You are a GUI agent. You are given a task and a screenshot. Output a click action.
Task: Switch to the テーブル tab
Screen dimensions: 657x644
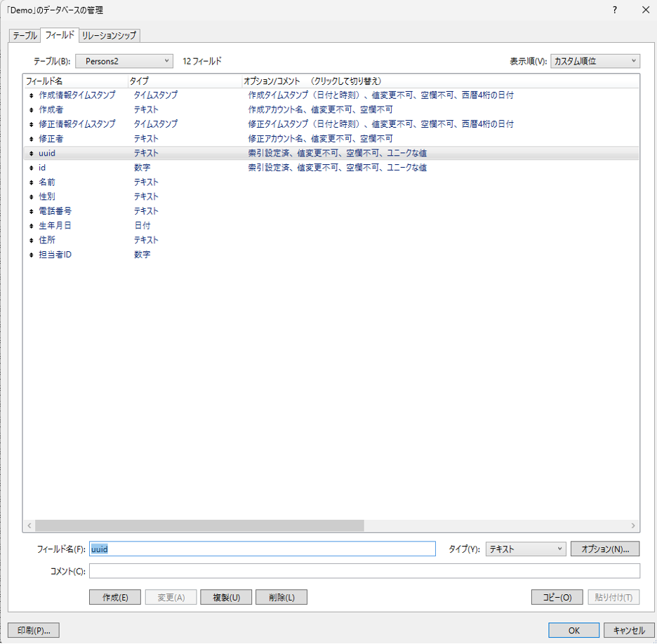25,35
